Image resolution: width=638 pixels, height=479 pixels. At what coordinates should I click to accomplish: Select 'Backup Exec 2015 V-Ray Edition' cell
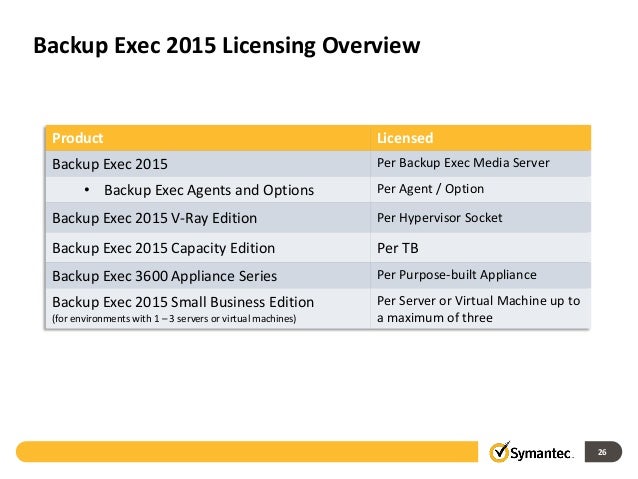pos(208,218)
